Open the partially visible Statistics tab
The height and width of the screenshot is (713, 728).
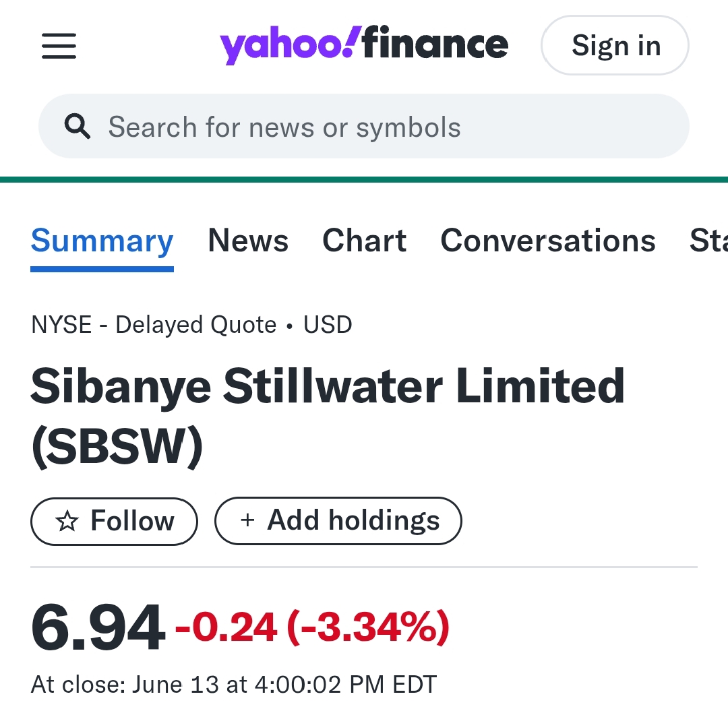pos(709,241)
